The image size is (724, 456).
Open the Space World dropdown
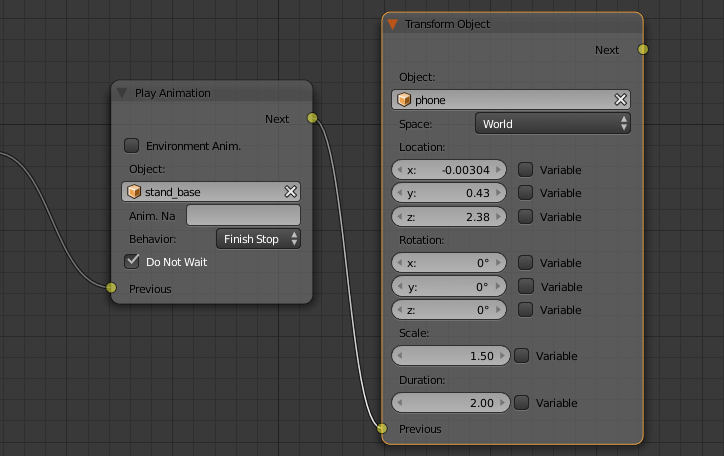(x=553, y=124)
